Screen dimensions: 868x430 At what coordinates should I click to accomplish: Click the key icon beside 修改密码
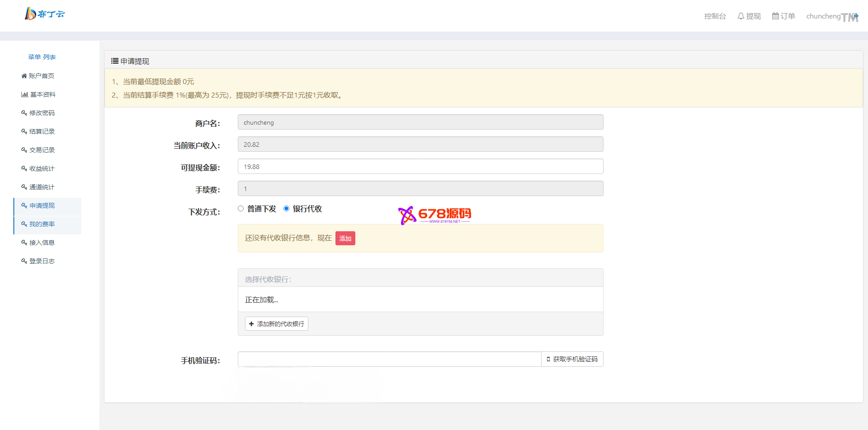coord(24,113)
